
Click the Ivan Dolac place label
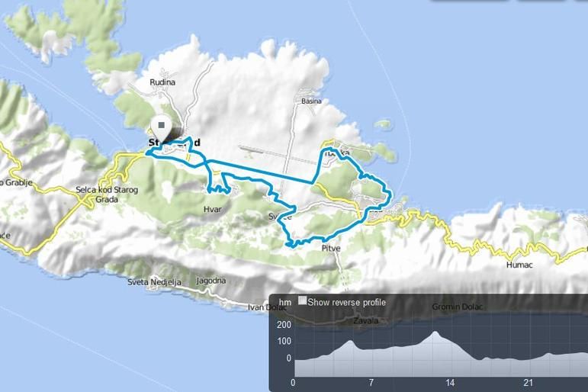(267, 307)
